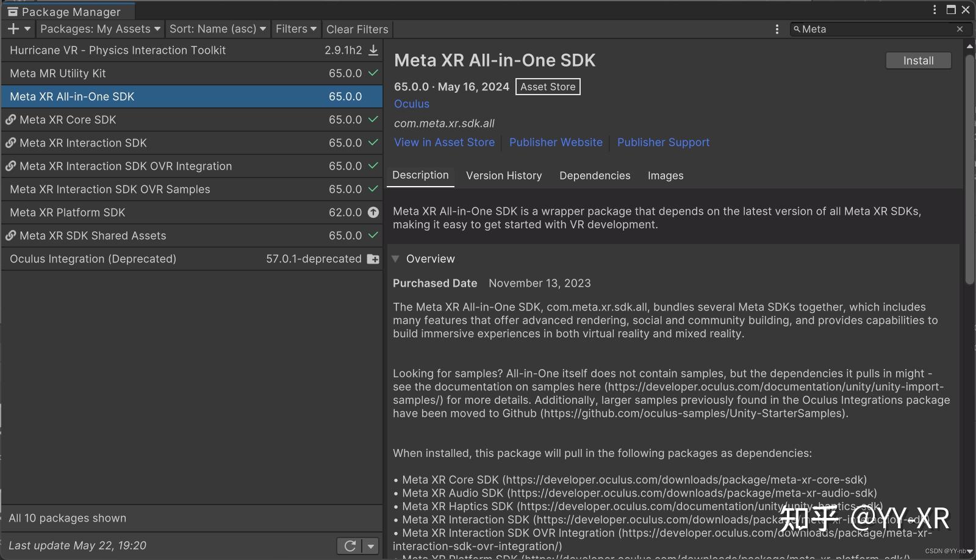Click import icon beside Oculus Integration
976x560 pixels.
(373, 259)
